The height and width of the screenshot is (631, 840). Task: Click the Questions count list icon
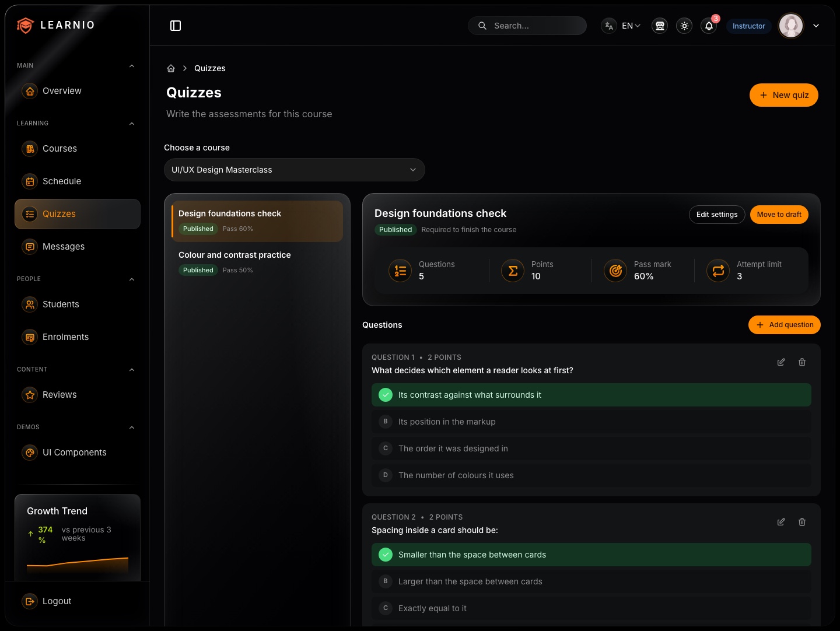400,271
